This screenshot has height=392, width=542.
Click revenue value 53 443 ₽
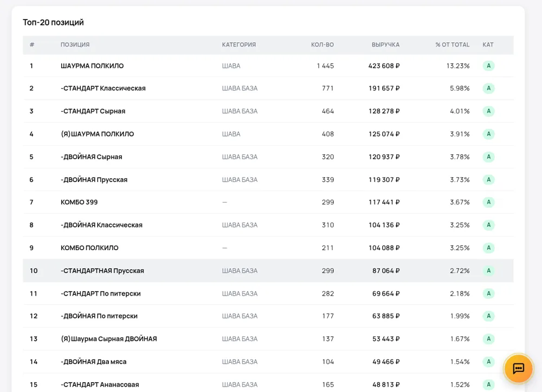386,339
